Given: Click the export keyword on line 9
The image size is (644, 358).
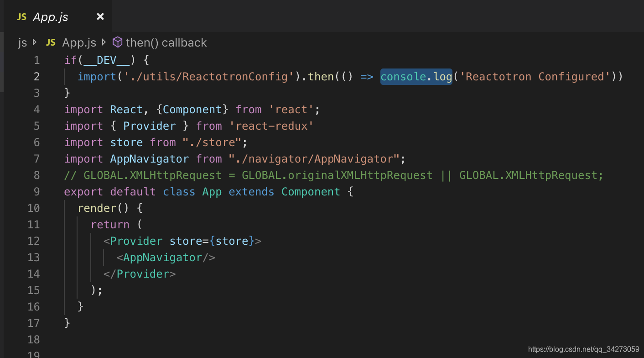Looking at the screenshot, I should coord(84,192).
